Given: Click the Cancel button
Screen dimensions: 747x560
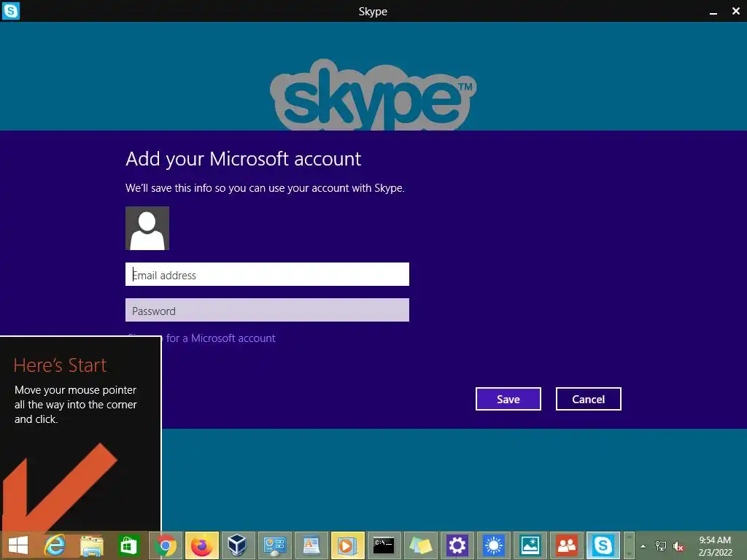Looking at the screenshot, I should [x=589, y=399].
